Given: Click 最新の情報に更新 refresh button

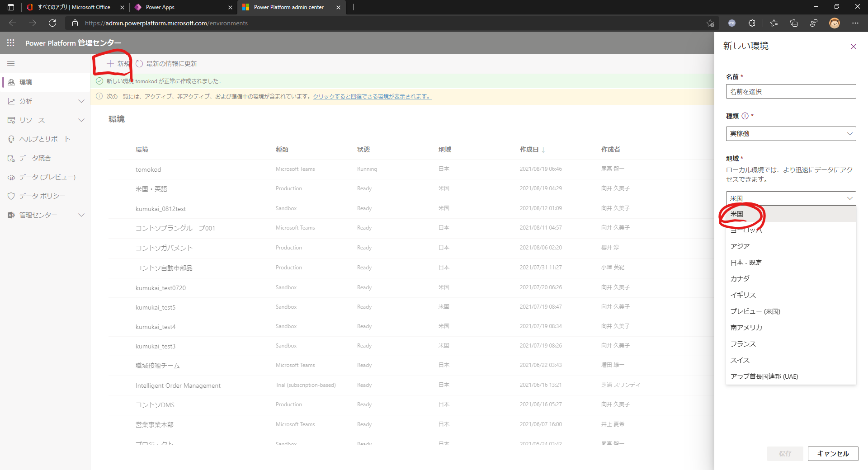Looking at the screenshot, I should coord(166,64).
